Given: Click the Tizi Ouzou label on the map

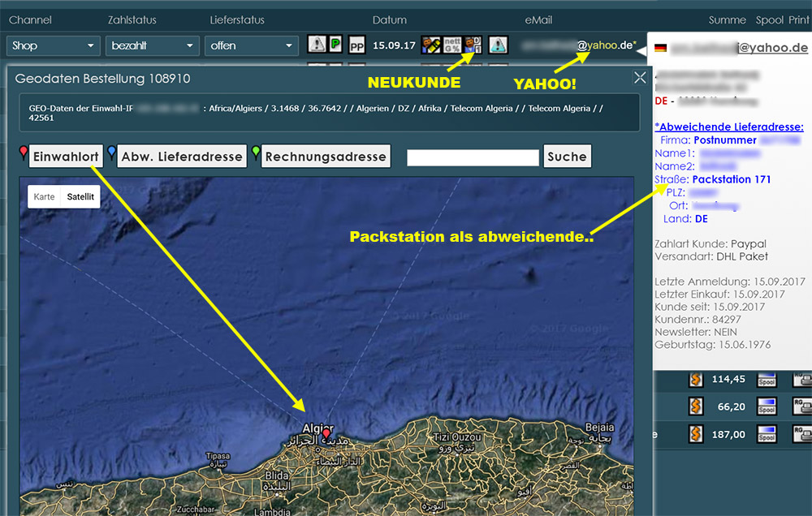Looking at the screenshot, I should coord(457,437).
